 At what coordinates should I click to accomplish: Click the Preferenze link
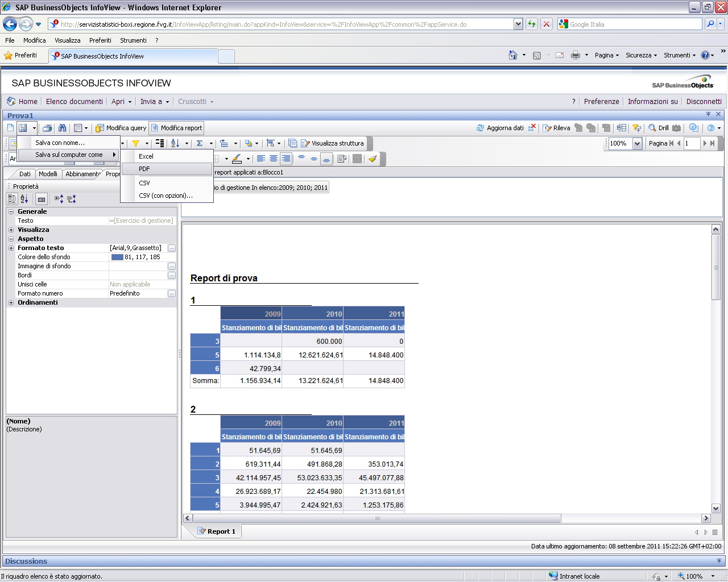pos(601,101)
